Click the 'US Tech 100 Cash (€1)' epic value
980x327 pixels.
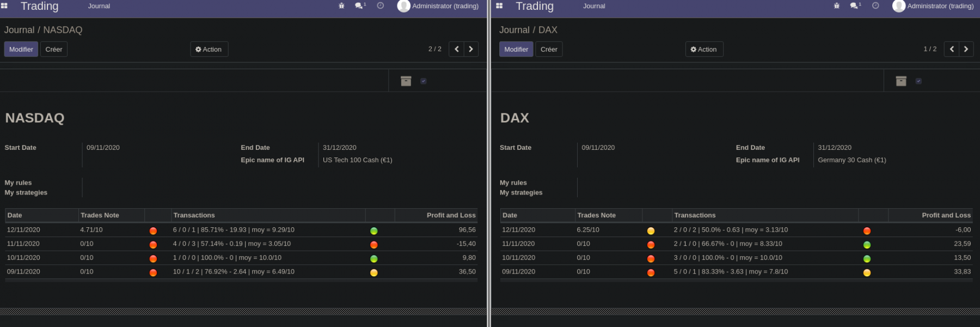pos(358,160)
